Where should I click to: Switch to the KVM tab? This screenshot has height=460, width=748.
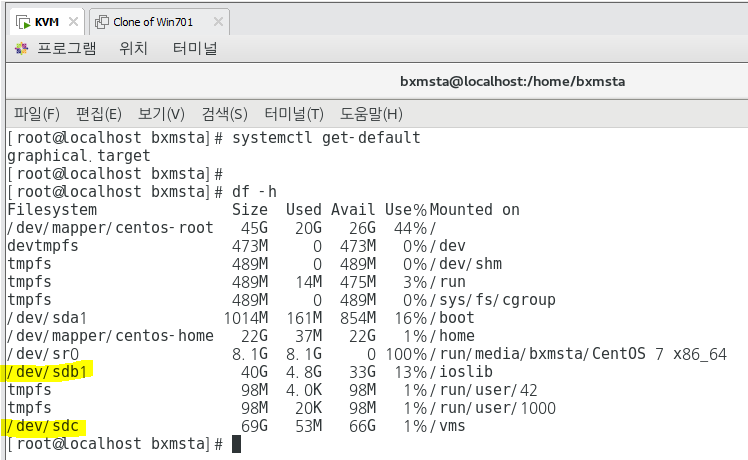click(x=47, y=22)
